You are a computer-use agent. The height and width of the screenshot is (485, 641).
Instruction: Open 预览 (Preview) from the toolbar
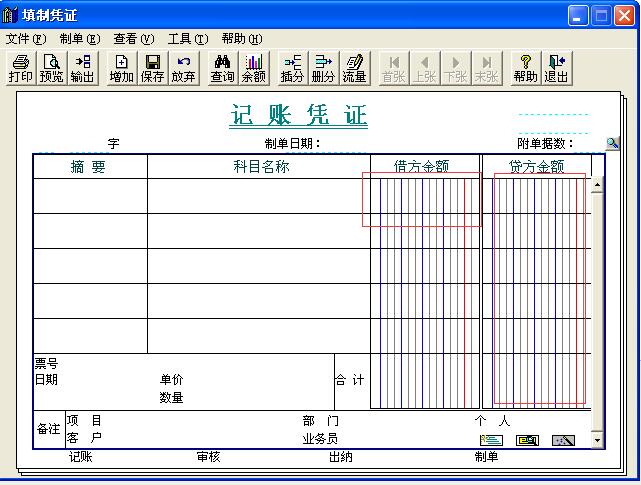(52, 68)
